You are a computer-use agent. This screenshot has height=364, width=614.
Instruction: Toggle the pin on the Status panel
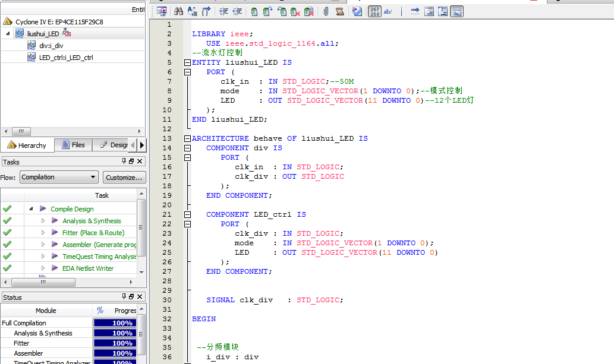[x=124, y=297]
